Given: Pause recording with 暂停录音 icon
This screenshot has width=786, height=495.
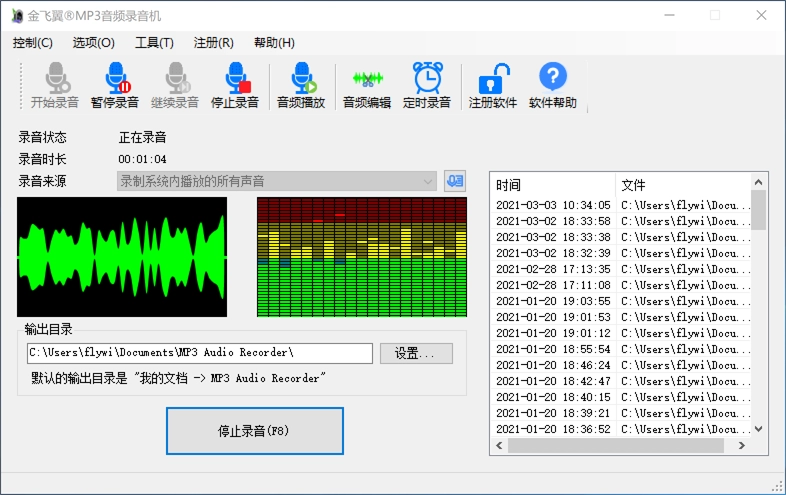Looking at the screenshot, I should [115, 85].
